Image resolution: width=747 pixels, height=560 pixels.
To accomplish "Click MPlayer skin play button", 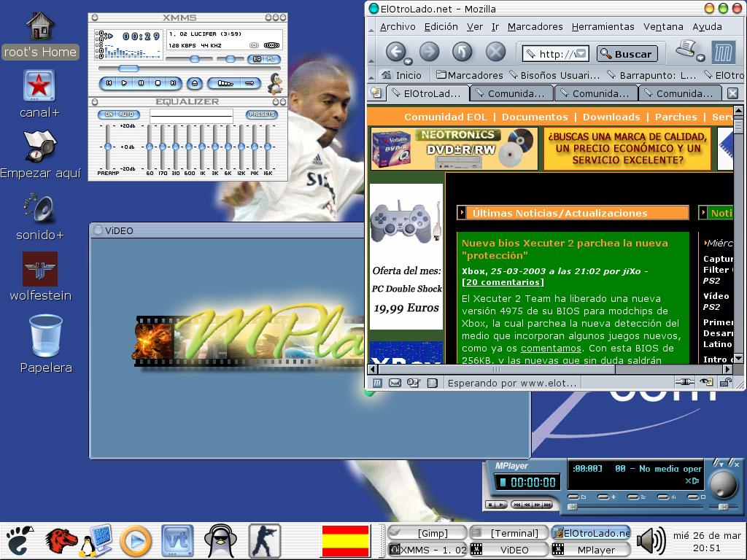I will (500, 505).
